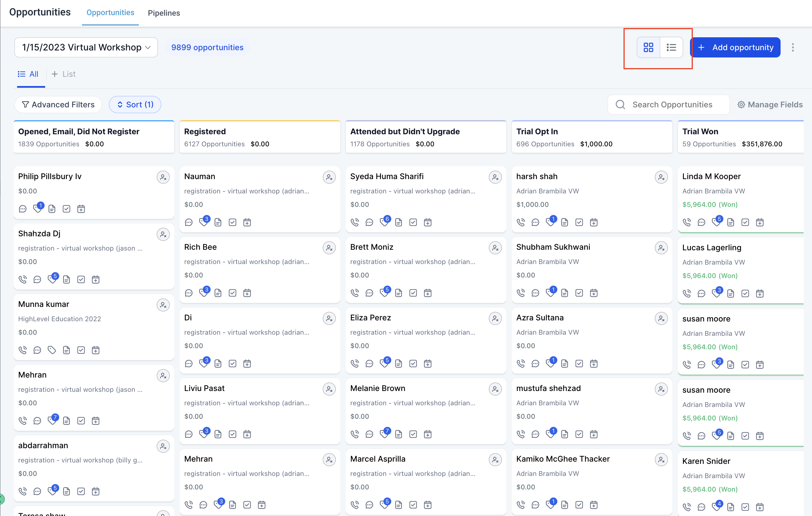The image size is (812, 516).
Task: Open calendar icon on Liviu Pasat card
Action: coord(247,434)
